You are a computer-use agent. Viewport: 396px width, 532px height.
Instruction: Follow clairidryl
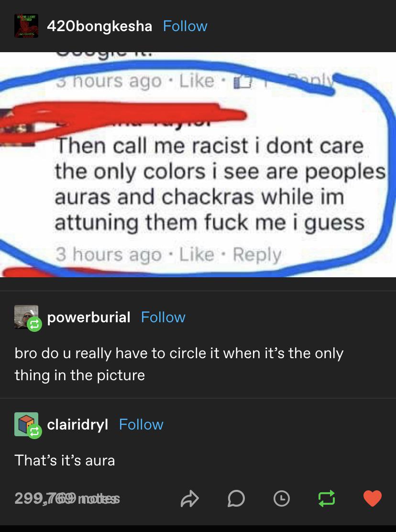(141, 424)
